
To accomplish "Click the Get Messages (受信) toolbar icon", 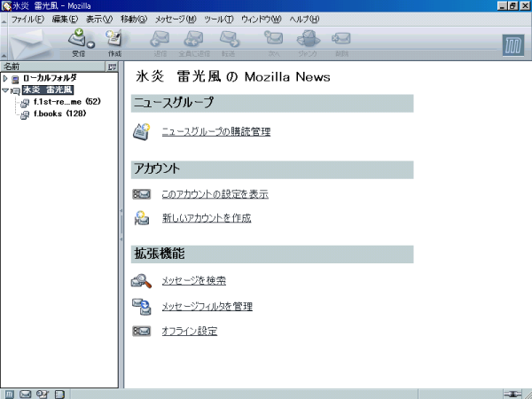I will [78, 38].
